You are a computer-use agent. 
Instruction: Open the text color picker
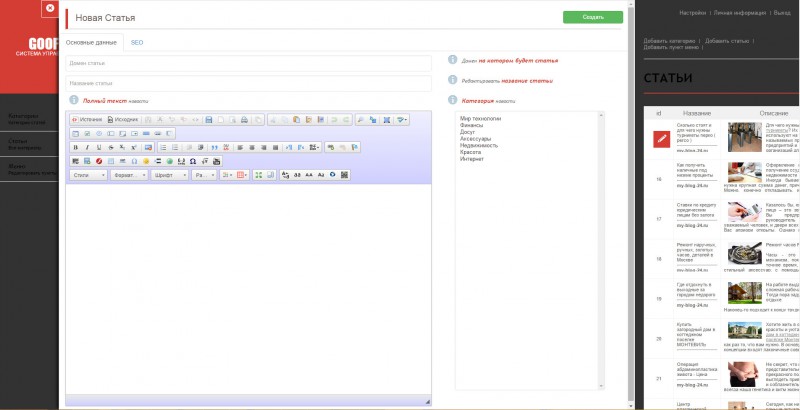coord(227,175)
